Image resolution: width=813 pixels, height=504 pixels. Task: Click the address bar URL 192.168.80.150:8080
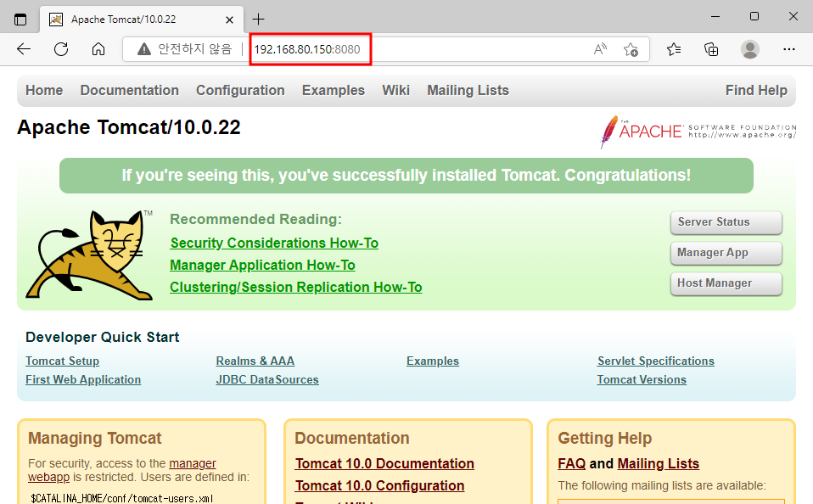pyautogui.click(x=307, y=49)
